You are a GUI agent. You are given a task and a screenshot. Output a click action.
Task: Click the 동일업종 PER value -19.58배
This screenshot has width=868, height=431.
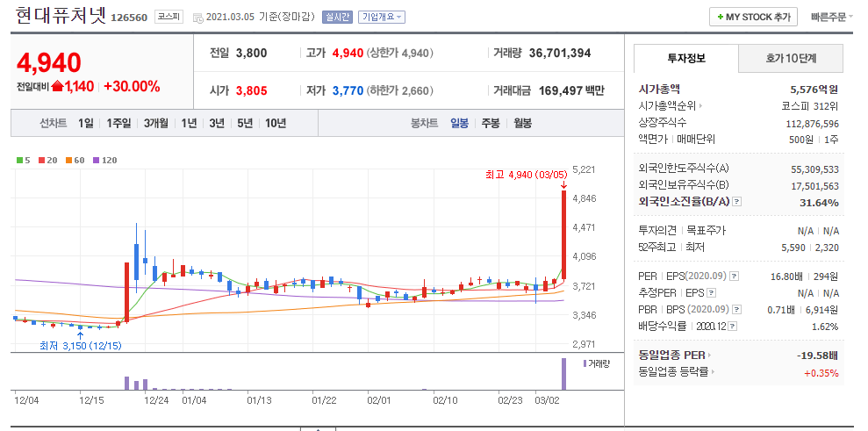[x=818, y=356]
